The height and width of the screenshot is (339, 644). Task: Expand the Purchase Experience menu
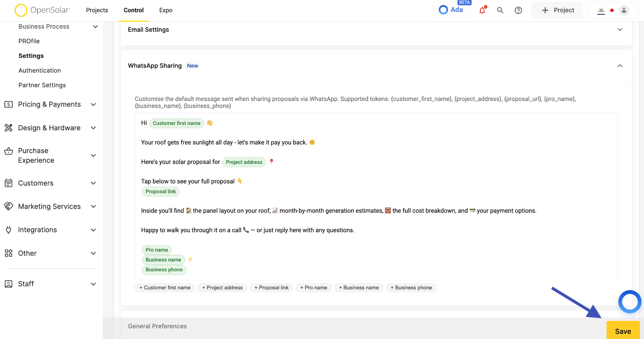pyautogui.click(x=93, y=155)
